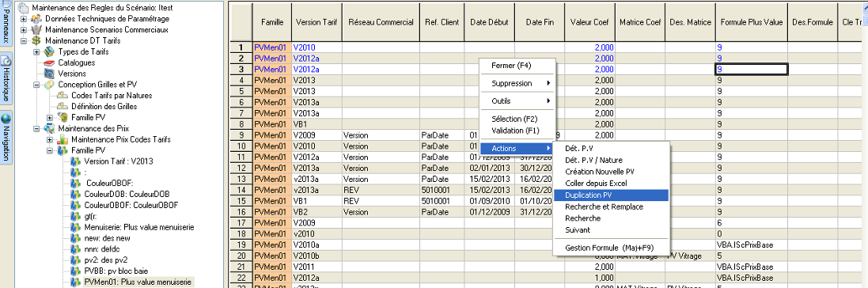Collapse Famille PV under Maintenance des Prix
The width and height of the screenshot is (868, 288).
click(x=50, y=150)
